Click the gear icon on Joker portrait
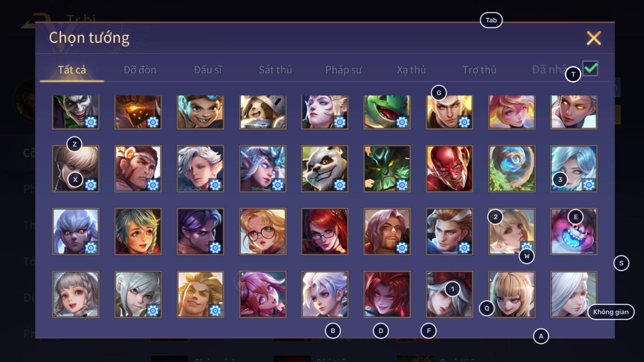The width and height of the screenshot is (644, 362). click(x=91, y=122)
